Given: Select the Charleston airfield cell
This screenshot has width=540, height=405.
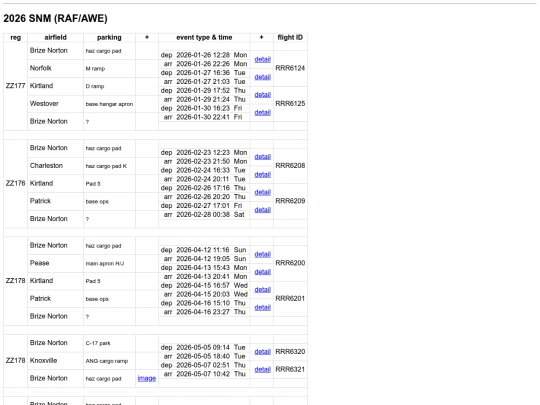Looking at the screenshot, I should pyautogui.click(x=55, y=166).
